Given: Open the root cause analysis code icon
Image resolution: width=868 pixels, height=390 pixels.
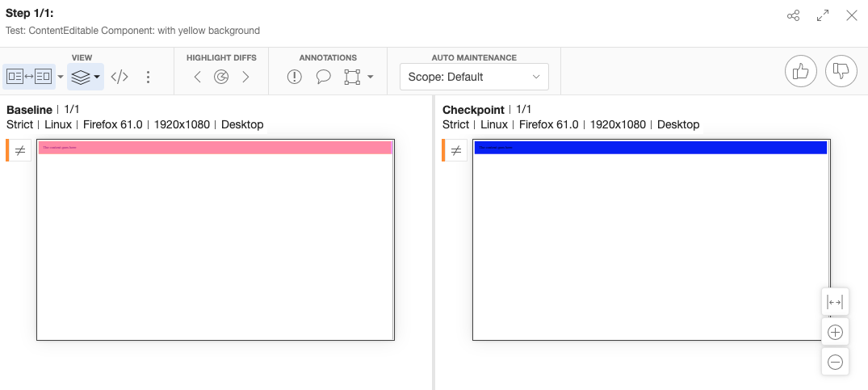Looking at the screenshot, I should pyautogui.click(x=120, y=77).
